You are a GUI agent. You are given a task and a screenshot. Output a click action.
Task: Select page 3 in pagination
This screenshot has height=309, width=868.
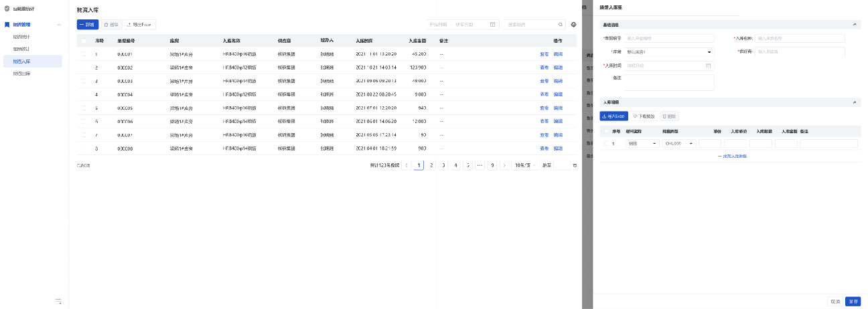[x=443, y=165]
